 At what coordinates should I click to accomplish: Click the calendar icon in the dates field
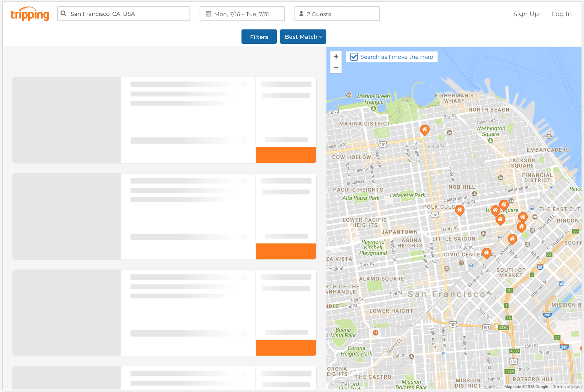pos(208,14)
